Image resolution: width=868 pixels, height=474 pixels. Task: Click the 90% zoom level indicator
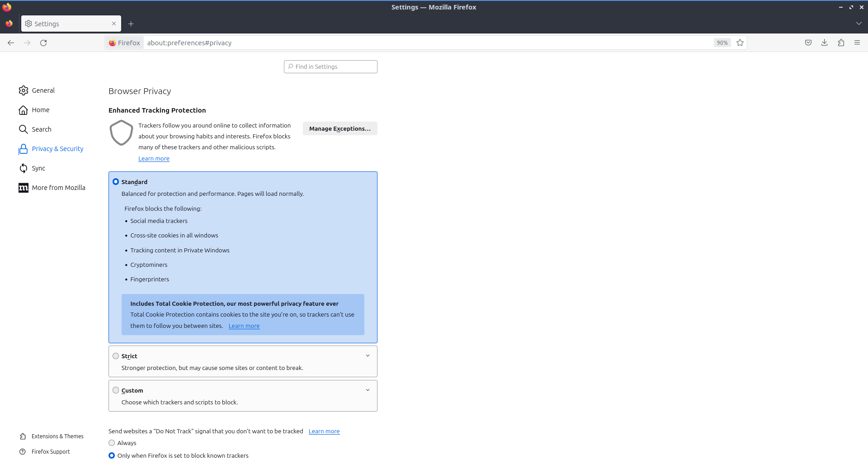tap(722, 43)
